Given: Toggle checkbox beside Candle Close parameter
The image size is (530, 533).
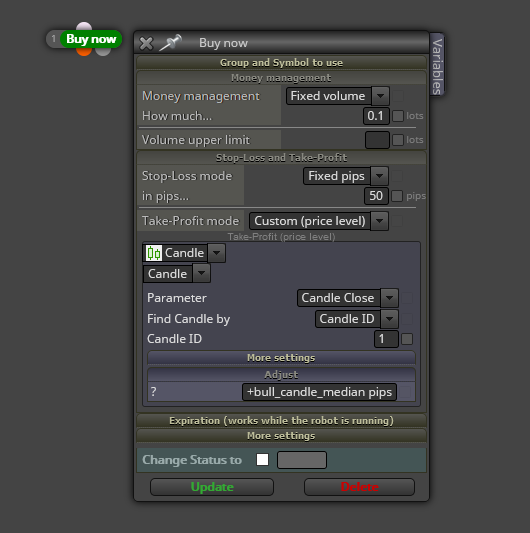Looking at the screenshot, I should pos(407,298).
